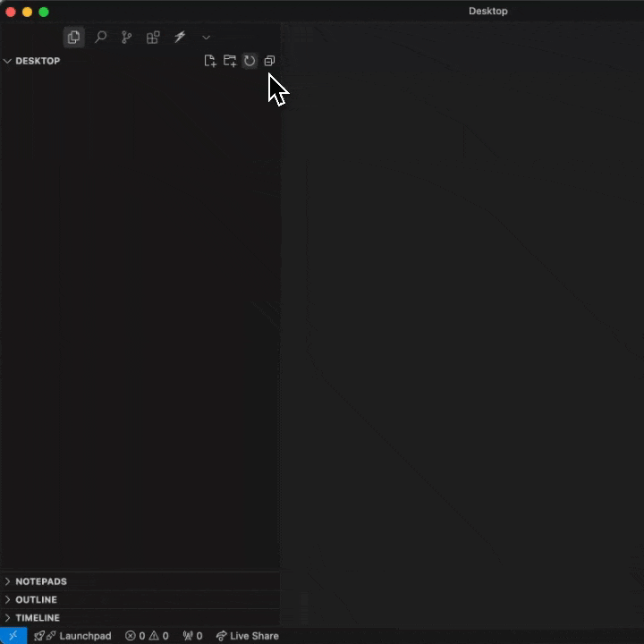The image size is (644, 644).
Task: Open the Extensions view icon
Action: (x=153, y=38)
